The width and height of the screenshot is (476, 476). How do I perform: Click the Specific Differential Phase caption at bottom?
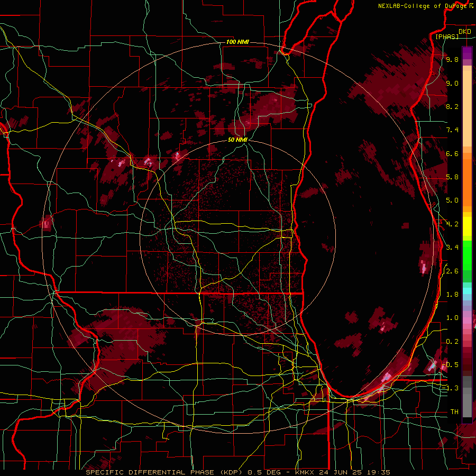[x=238, y=472]
